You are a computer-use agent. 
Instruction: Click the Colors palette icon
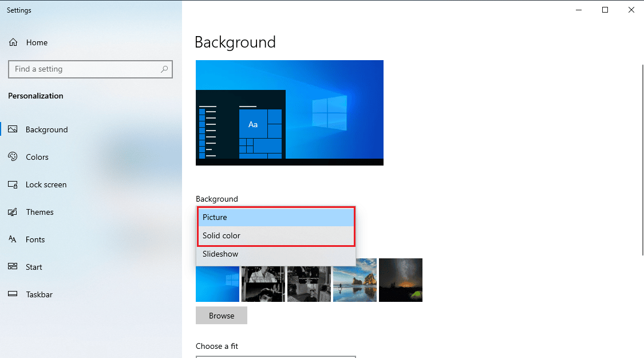pyautogui.click(x=13, y=156)
